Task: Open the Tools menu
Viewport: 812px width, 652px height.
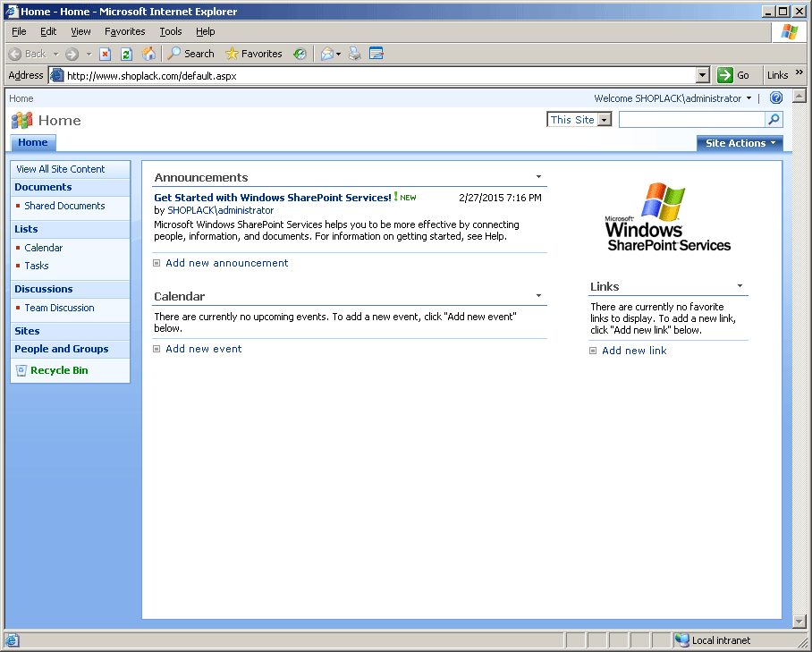Action: pyautogui.click(x=171, y=31)
